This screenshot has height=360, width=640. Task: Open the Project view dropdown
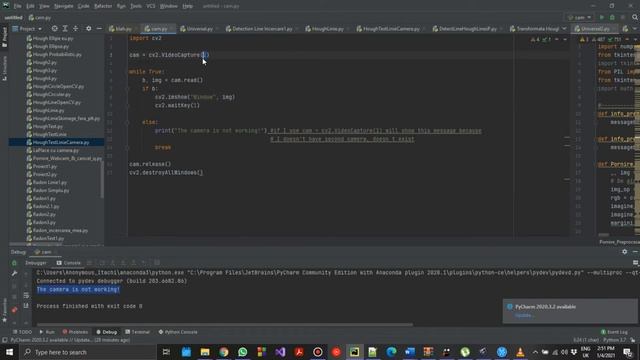pyautogui.click(x=27, y=29)
